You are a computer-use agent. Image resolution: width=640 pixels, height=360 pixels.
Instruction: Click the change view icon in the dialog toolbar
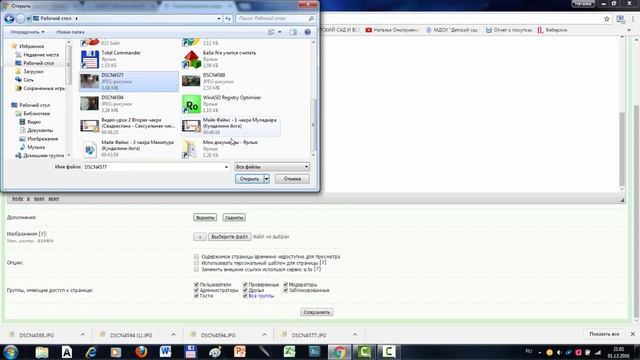(271, 32)
